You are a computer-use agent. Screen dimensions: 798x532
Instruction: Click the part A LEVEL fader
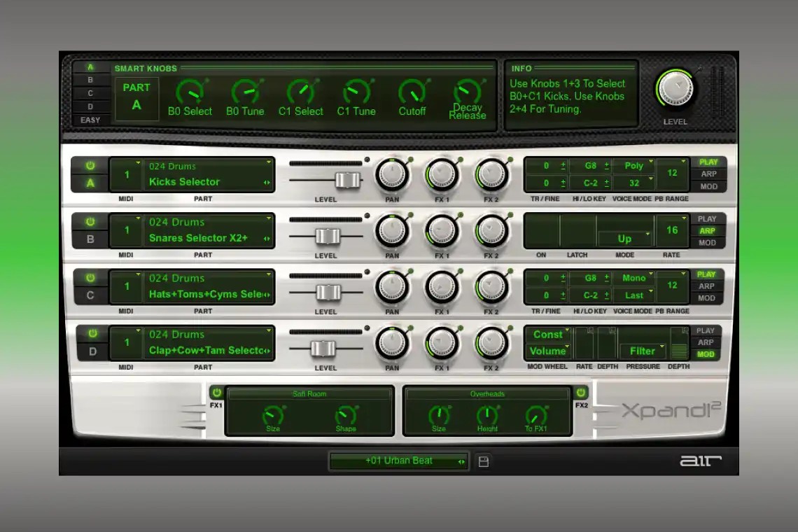348,180
